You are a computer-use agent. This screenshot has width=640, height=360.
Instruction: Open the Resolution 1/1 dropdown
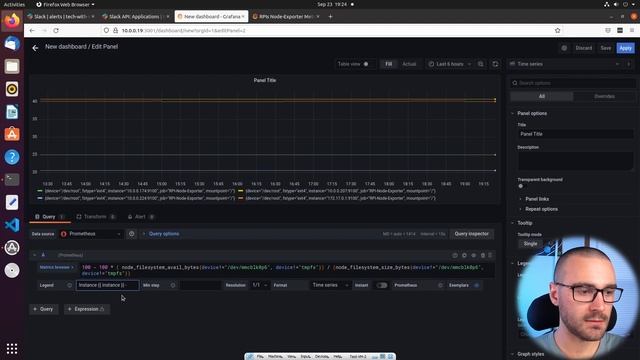tap(259, 285)
